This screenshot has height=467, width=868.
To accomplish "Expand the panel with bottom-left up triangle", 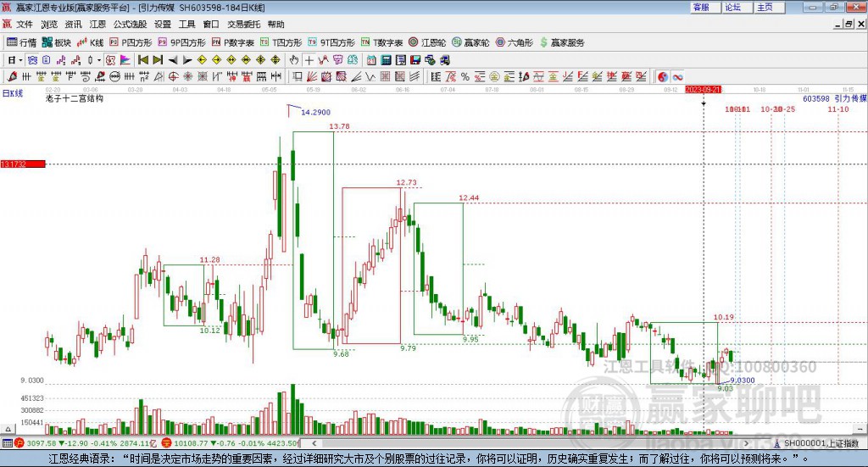I will point(8,430).
